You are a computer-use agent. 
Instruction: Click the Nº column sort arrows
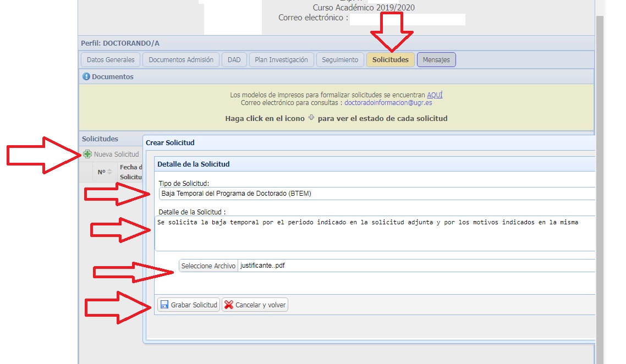(109, 172)
